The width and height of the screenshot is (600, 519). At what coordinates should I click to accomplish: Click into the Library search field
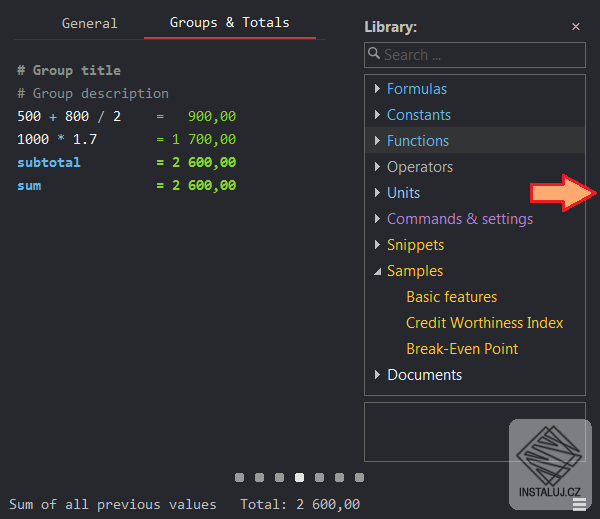480,55
